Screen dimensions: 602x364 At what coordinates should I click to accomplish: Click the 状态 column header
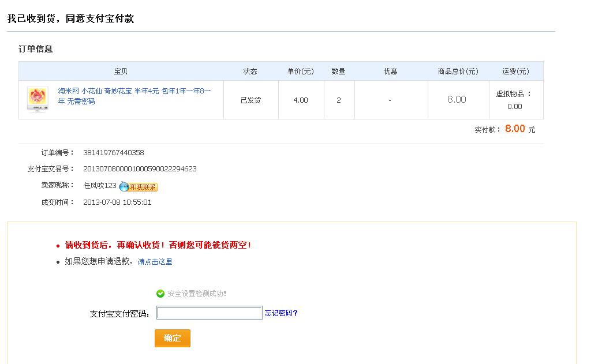coord(250,72)
